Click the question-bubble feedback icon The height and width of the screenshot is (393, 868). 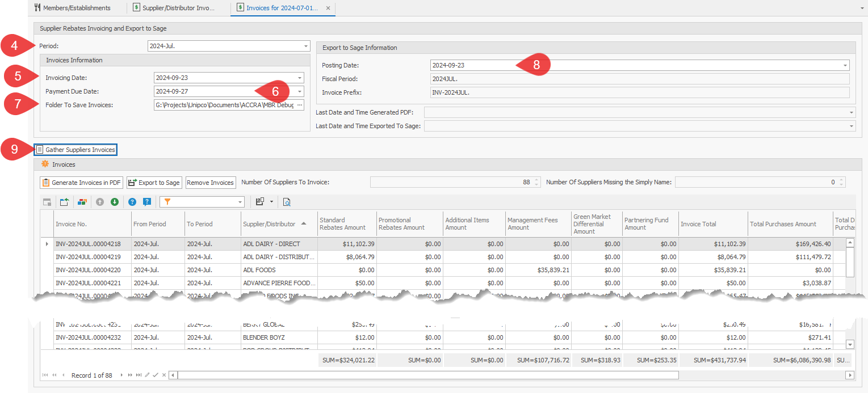tap(147, 201)
